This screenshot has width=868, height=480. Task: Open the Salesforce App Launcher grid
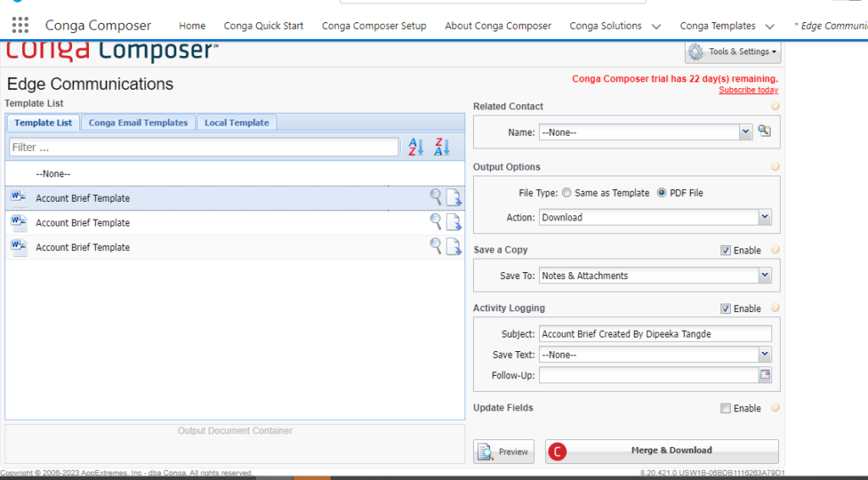[20, 25]
